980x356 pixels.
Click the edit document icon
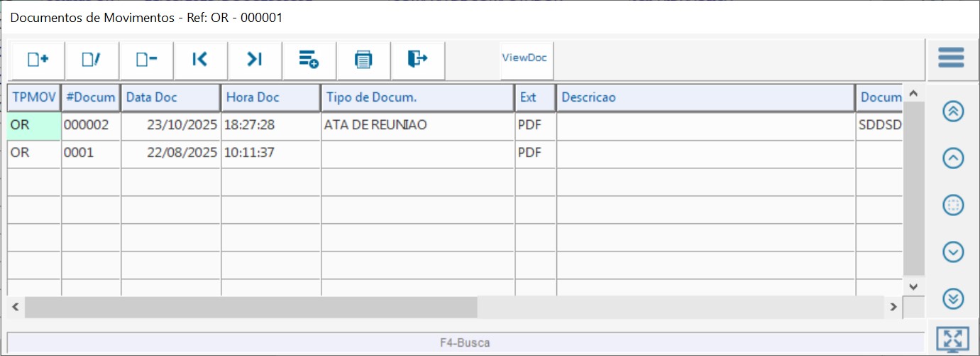tap(92, 60)
